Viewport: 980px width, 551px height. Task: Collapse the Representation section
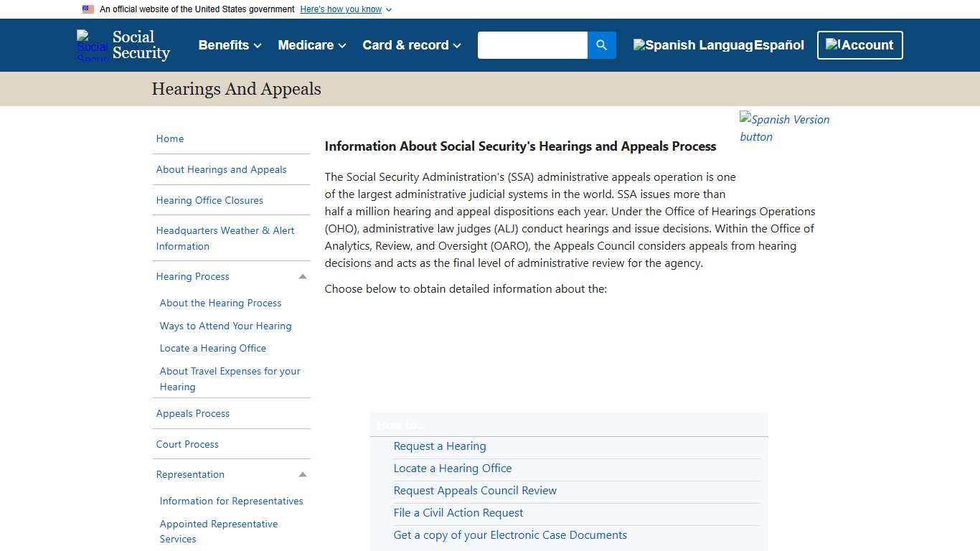[303, 474]
